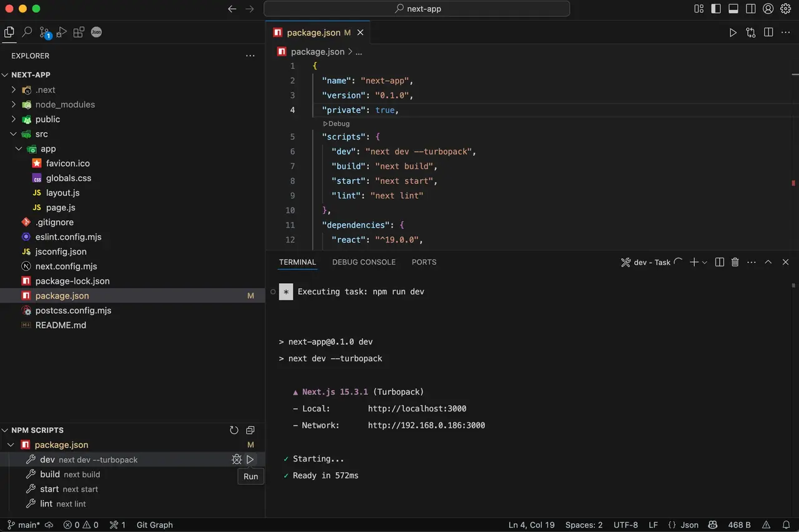Toggle the bottom panel visibility
Screen dimensions: 799x532
click(x=733, y=9)
